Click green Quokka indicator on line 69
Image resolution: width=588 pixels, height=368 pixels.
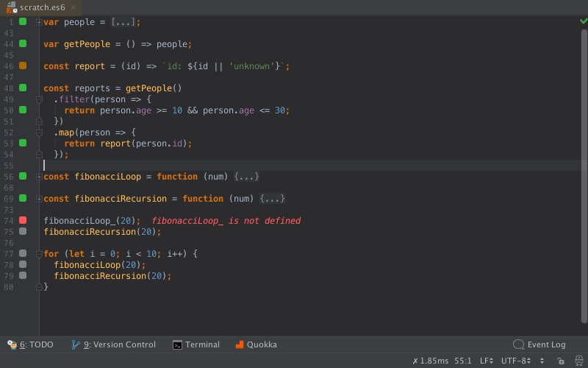23,198
